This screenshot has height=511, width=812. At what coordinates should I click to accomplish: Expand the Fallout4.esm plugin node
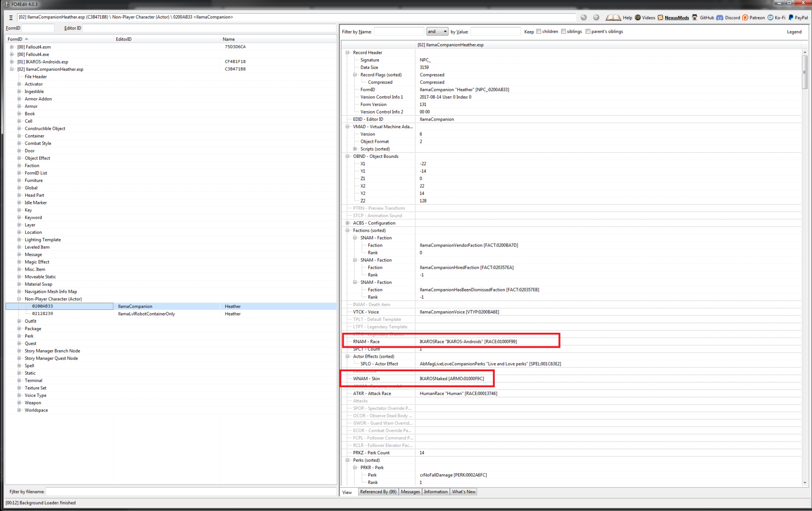tap(12, 47)
